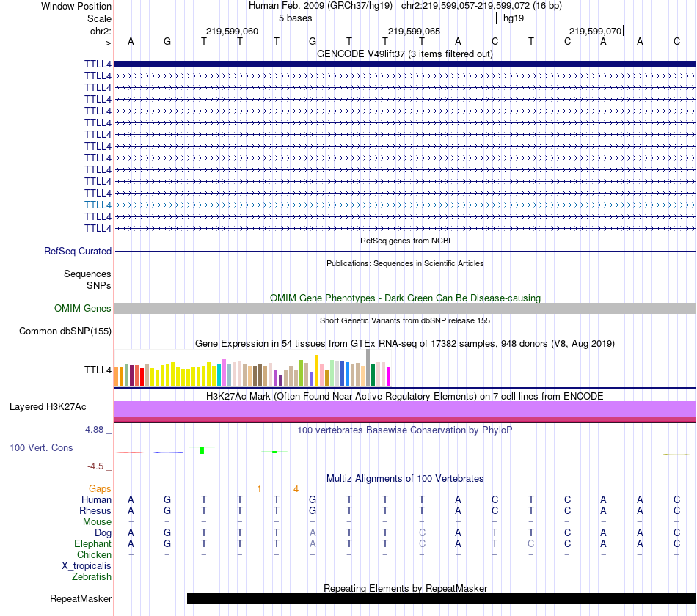Click the Window Position label
Image resolution: width=697 pixels, height=616 pixels.
coord(76,6)
